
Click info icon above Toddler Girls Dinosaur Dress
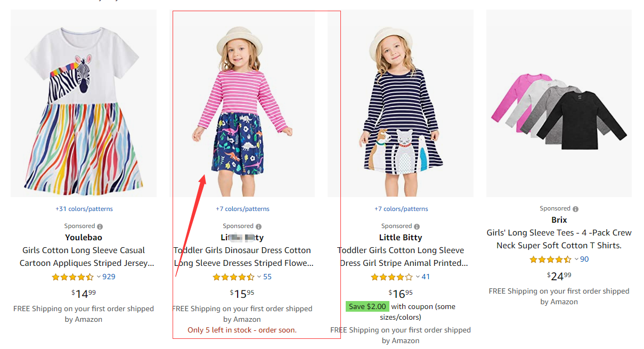pyautogui.click(x=258, y=226)
